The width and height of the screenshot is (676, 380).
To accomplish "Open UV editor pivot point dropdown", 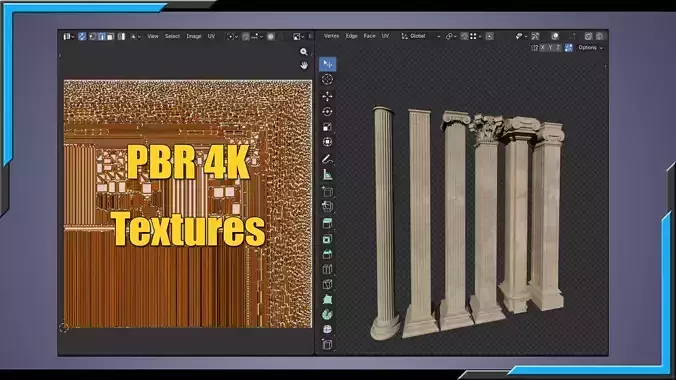I will coord(232,37).
